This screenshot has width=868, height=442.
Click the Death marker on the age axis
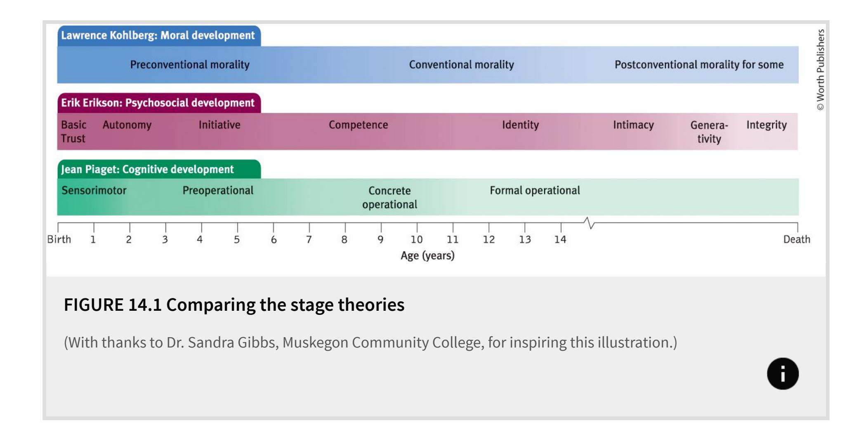797,239
